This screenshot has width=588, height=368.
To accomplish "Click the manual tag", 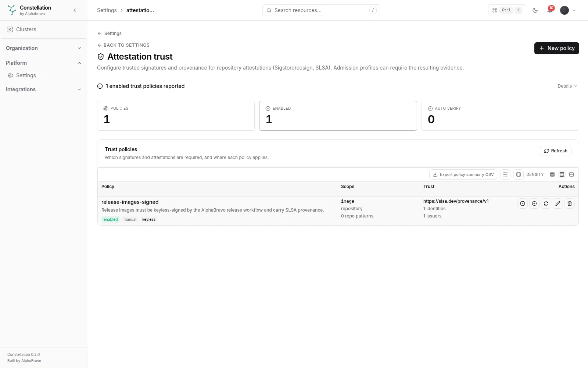I will point(130,219).
